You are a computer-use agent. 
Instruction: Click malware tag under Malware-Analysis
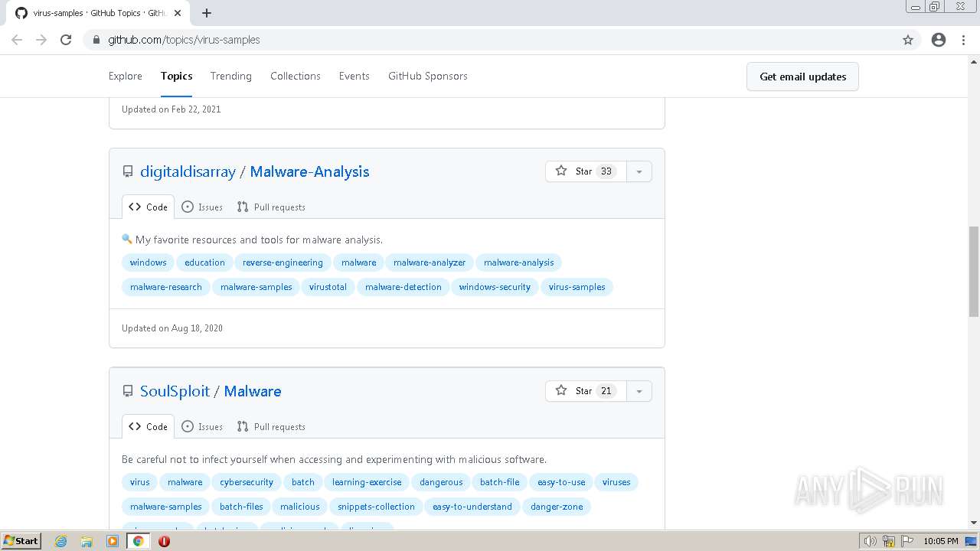point(359,262)
